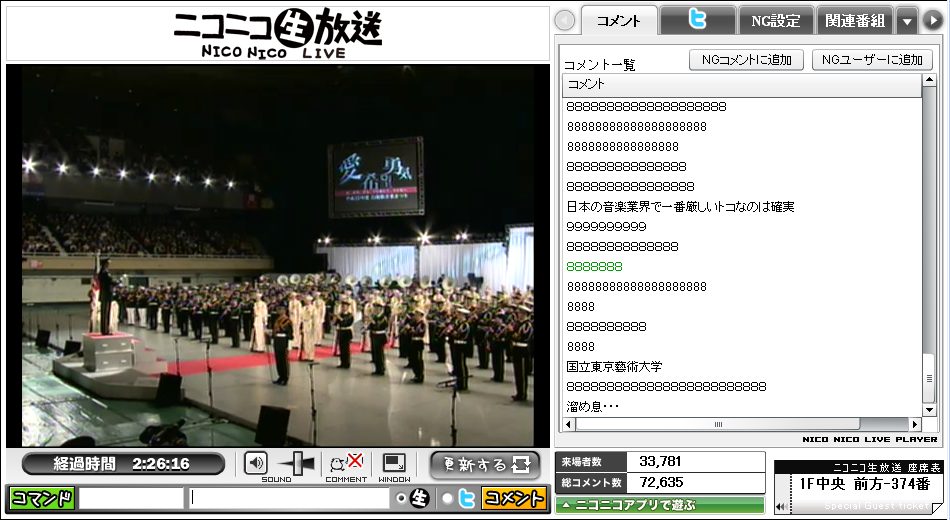Open the 関連番組 tab

(855, 21)
